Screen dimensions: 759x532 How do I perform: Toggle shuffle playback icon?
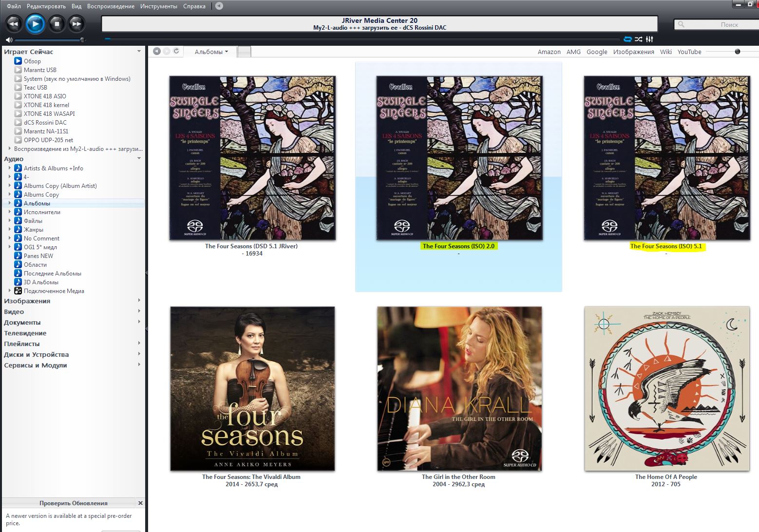pos(639,39)
